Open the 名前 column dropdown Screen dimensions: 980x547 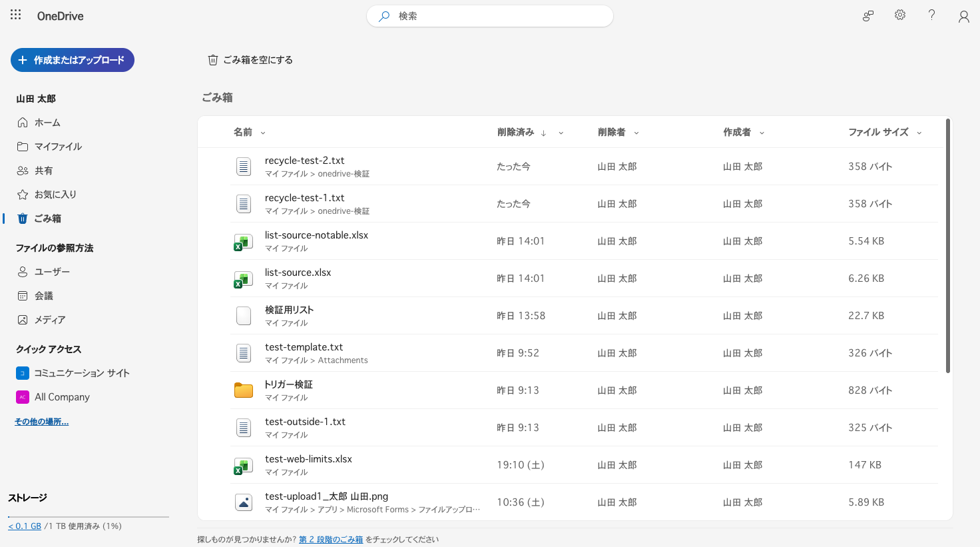click(263, 133)
